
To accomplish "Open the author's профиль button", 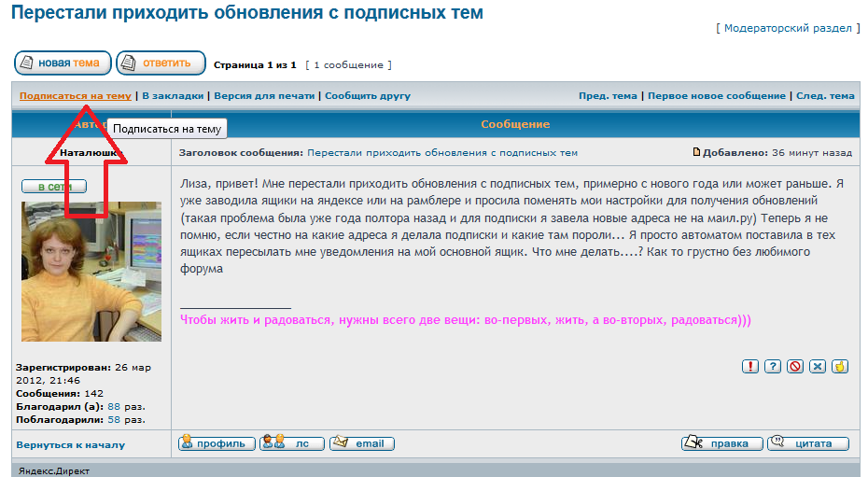I will tap(217, 443).
